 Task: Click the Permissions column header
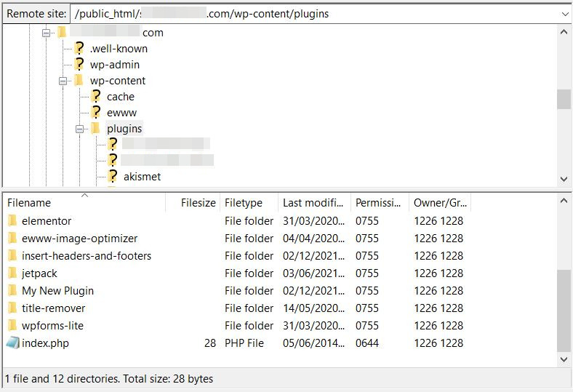[377, 204]
